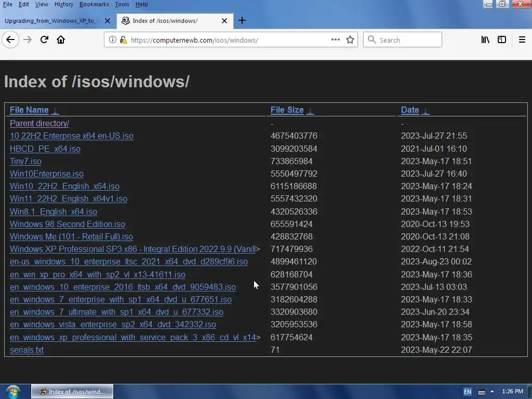Viewport: 532px width, 399px height.
Task: Open a new tab with plus button
Action: tap(242, 20)
